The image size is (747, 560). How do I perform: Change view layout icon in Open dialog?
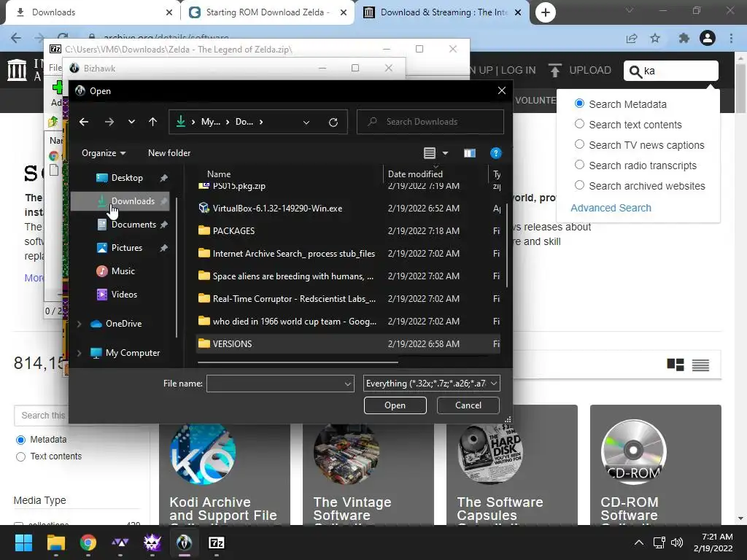(x=429, y=153)
